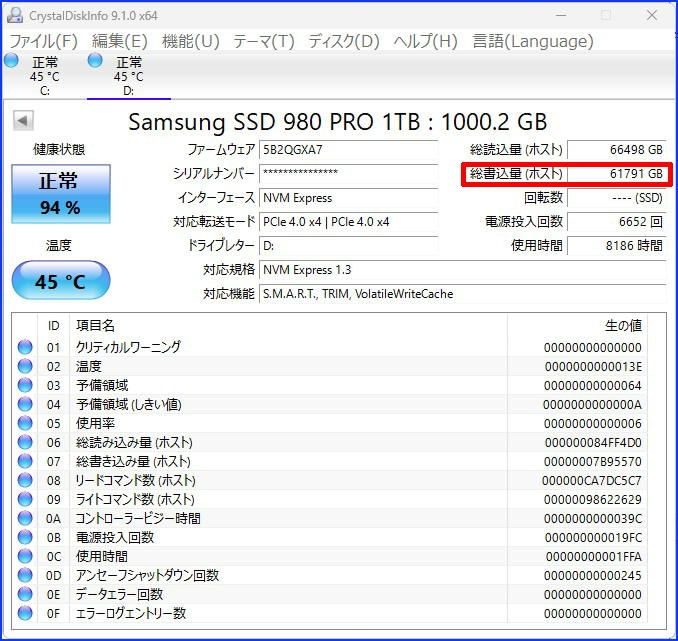Click status orb for 04 予備領域 (しきい値)
Image resolution: width=678 pixels, height=641 pixels.
tap(25, 404)
